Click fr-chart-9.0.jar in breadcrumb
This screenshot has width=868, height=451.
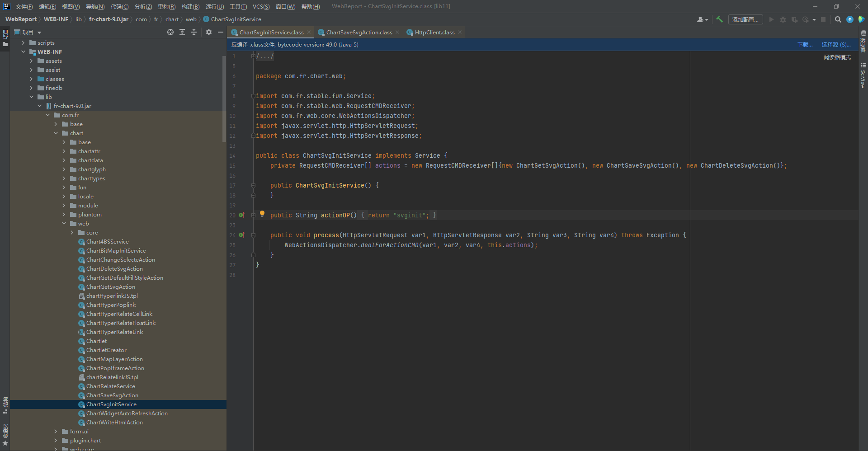click(108, 19)
